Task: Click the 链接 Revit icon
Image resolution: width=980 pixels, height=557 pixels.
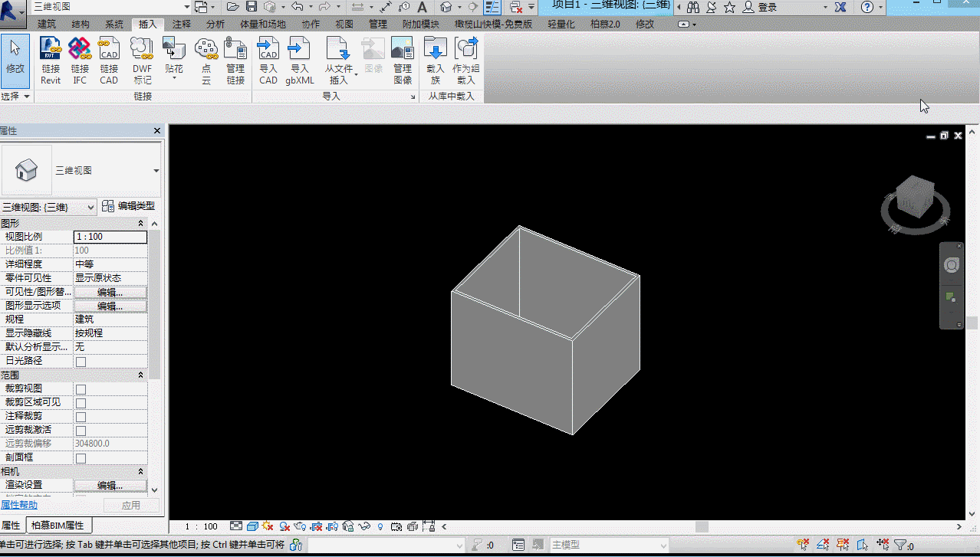Action: point(51,60)
